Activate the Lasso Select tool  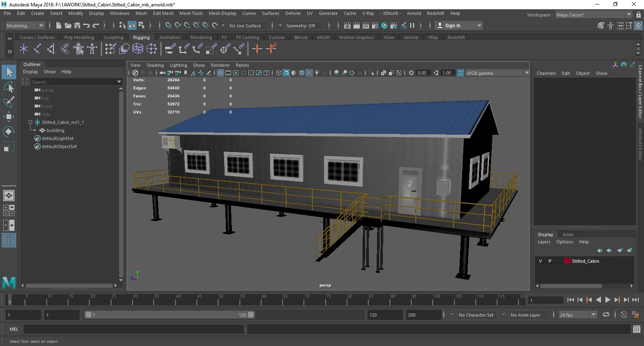[9, 87]
